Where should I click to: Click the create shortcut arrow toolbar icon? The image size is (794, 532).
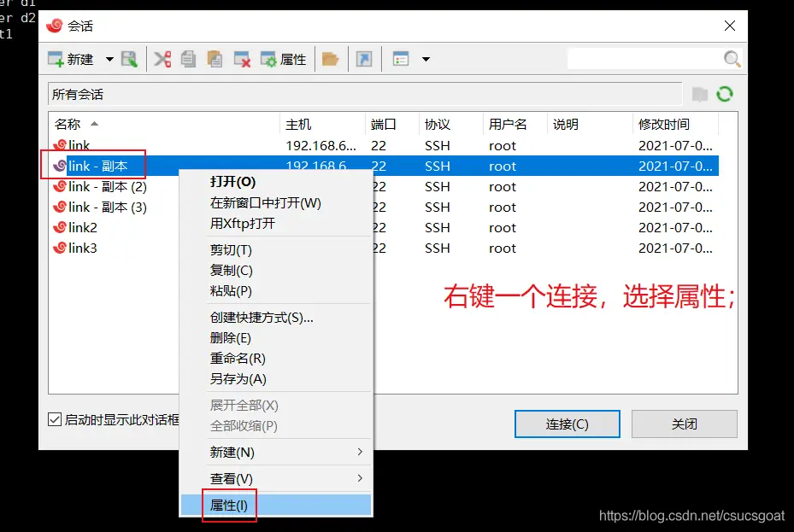[364, 59]
